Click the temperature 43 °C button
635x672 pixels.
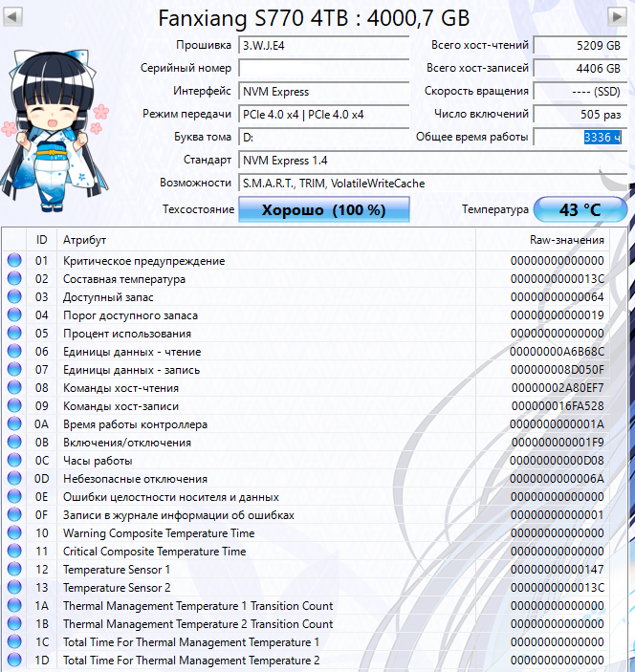coord(580,209)
